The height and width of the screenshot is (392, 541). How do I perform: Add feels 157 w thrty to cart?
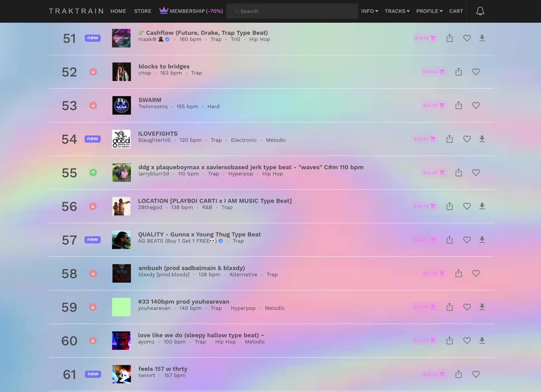(434, 374)
